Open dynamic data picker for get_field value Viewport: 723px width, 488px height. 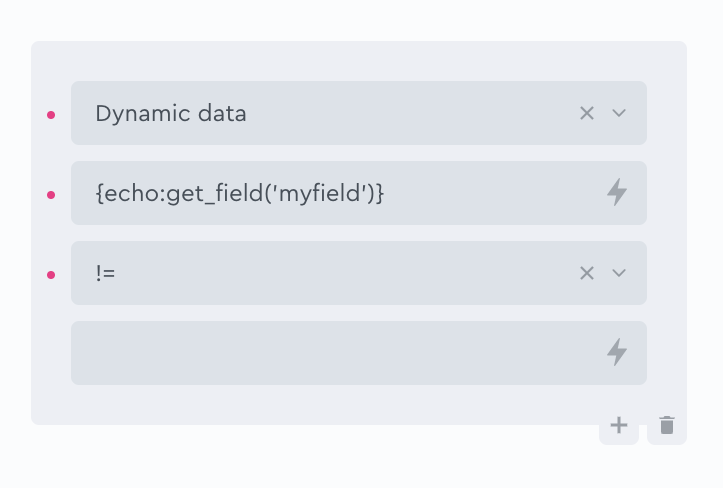click(x=617, y=192)
